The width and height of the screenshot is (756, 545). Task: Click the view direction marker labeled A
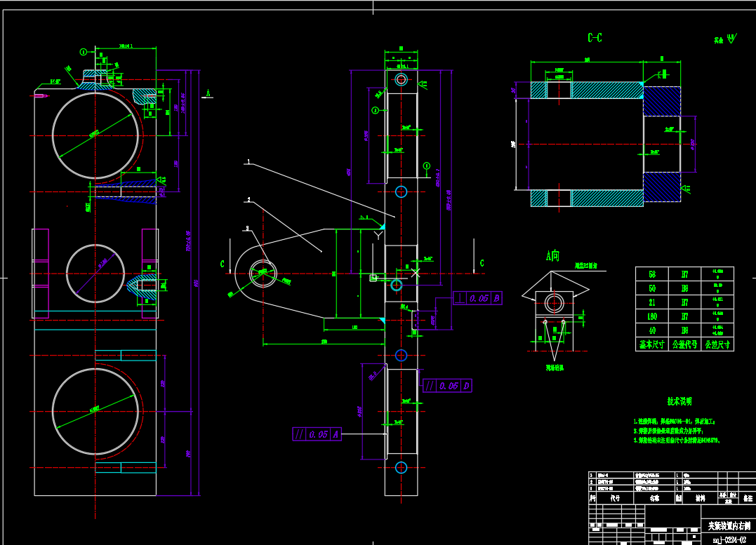coord(208,93)
